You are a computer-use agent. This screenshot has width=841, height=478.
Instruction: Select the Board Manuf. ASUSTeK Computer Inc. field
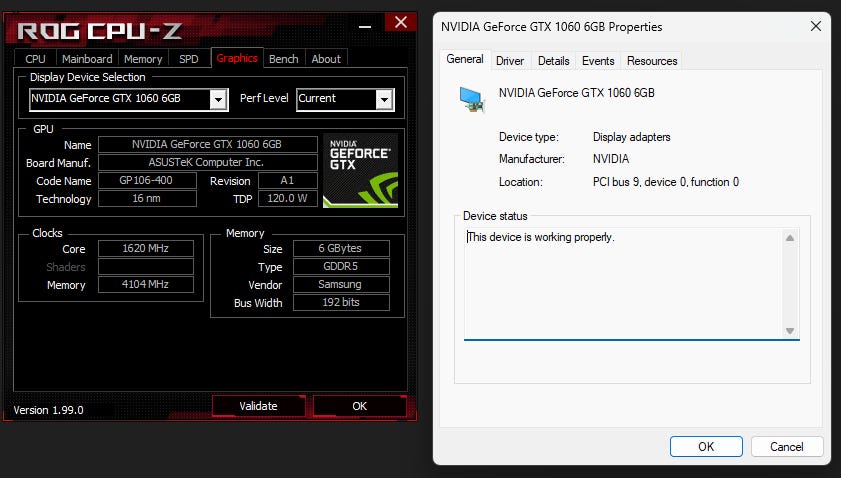(x=208, y=162)
